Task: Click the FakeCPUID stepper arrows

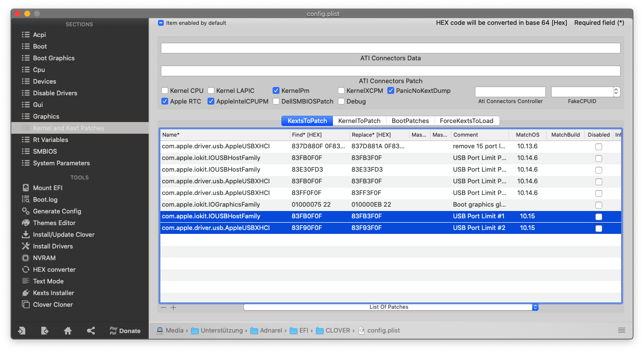Action: click(616, 91)
